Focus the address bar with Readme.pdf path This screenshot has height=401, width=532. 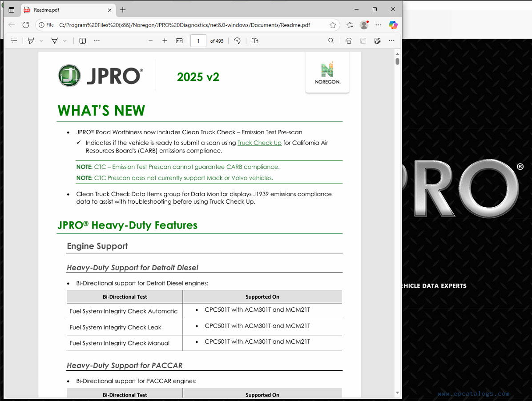point(185,25)
